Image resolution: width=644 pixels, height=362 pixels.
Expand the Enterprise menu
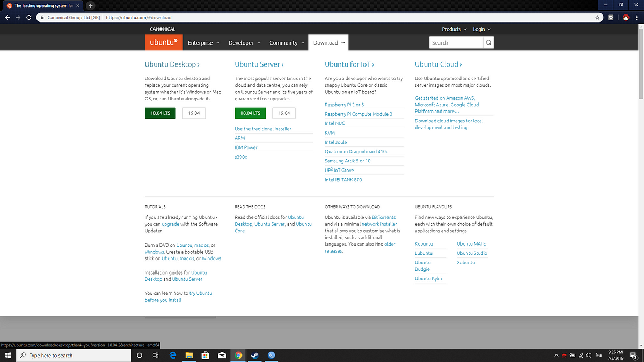pos(203,43)
